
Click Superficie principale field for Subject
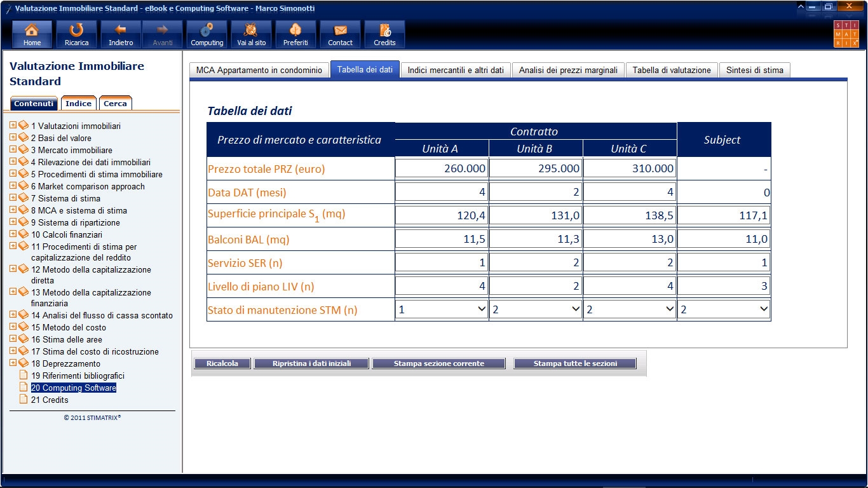click(724, 215)
